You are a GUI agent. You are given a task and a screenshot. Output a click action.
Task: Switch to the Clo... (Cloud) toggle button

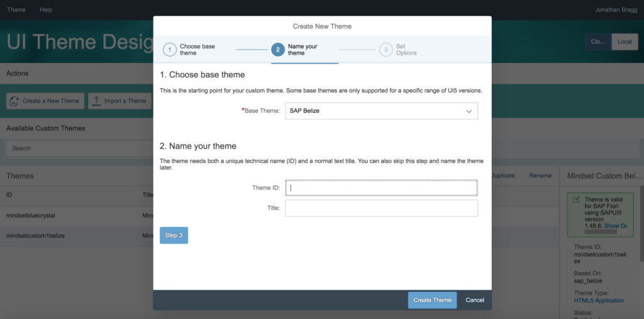598,42
